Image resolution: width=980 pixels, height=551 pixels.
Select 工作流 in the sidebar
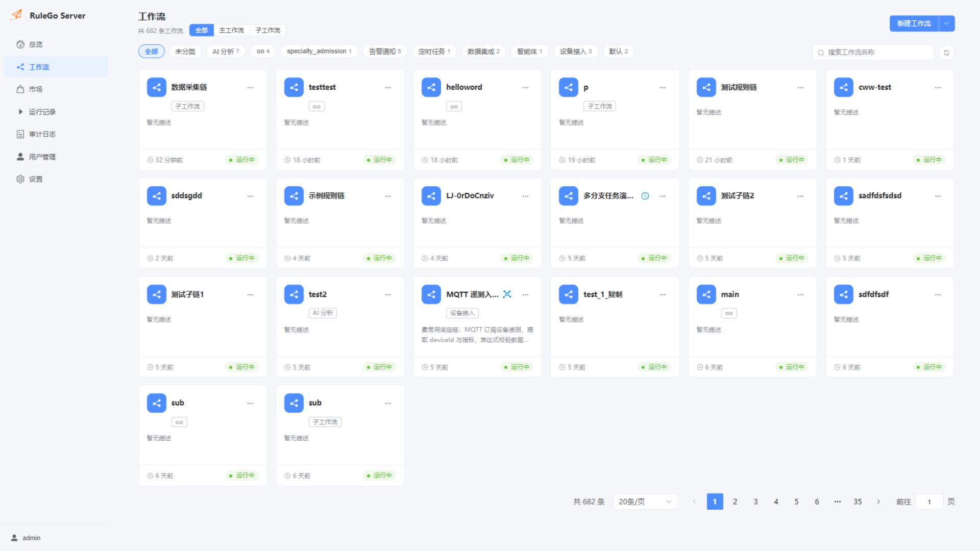[x=56, y=67]
